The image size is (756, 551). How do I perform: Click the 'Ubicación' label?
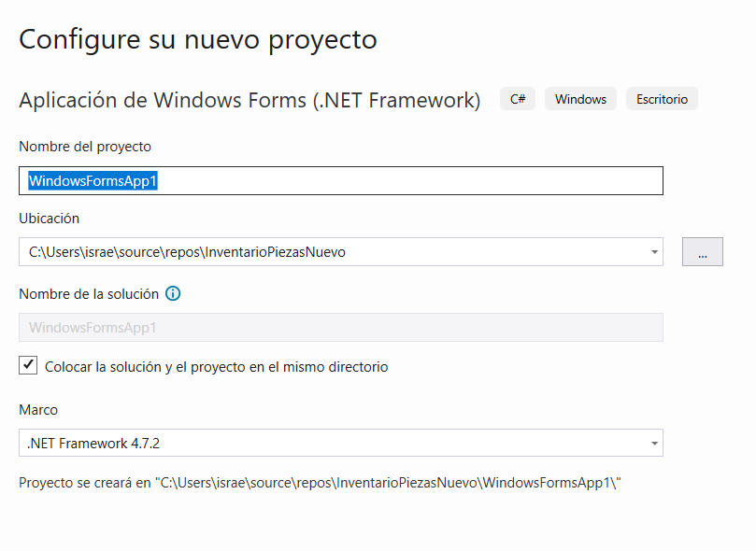50,219
